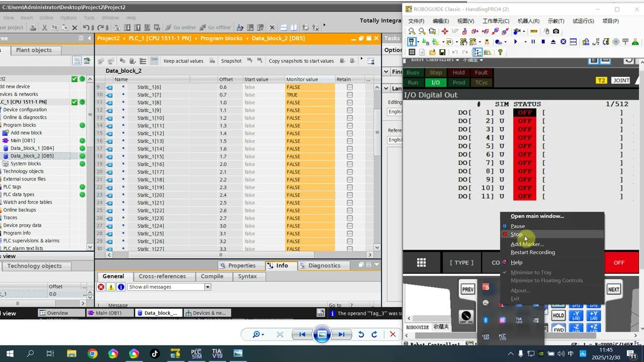Click ROBOGUIDE save floppy disk icon

[x=442, y=52]
